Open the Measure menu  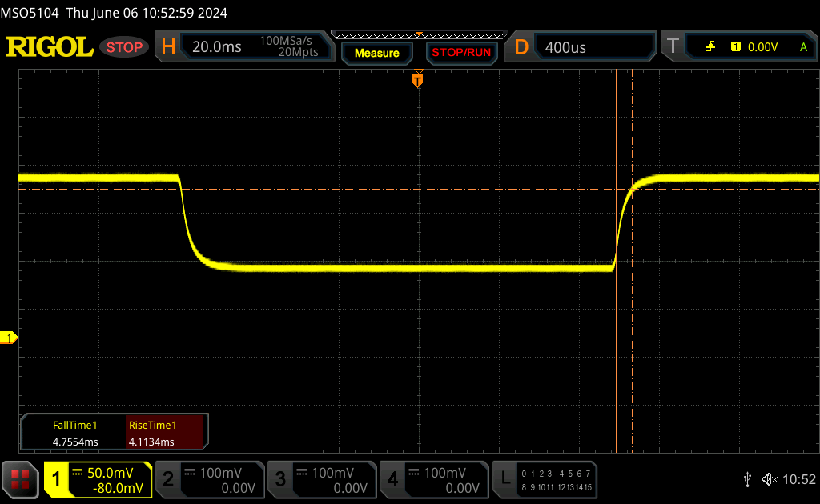click(x=376, y=53)
